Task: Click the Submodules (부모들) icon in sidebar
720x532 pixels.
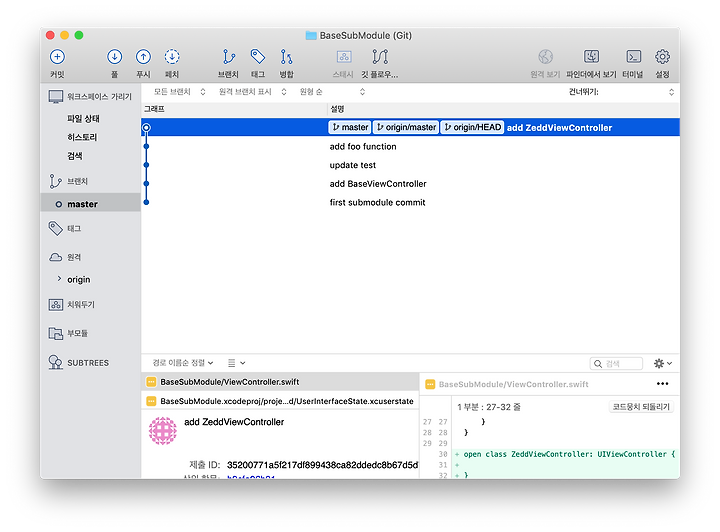Action: coord(56,333)
